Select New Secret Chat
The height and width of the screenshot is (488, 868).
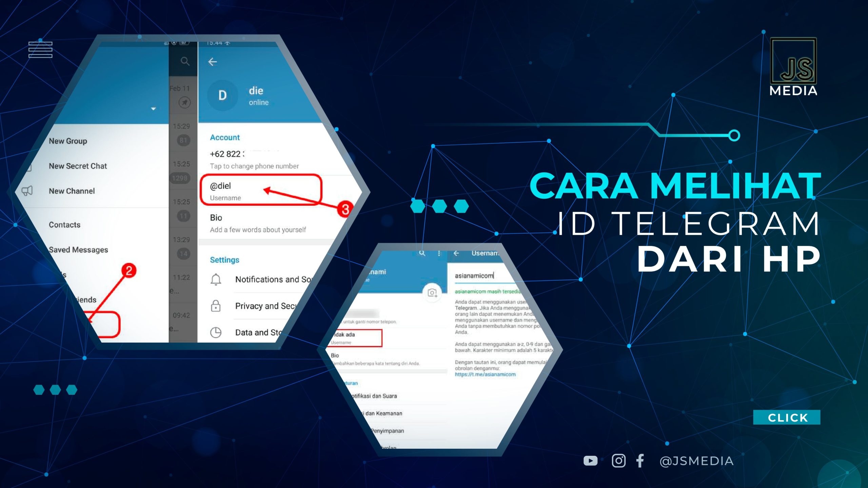tap(78, 166)
